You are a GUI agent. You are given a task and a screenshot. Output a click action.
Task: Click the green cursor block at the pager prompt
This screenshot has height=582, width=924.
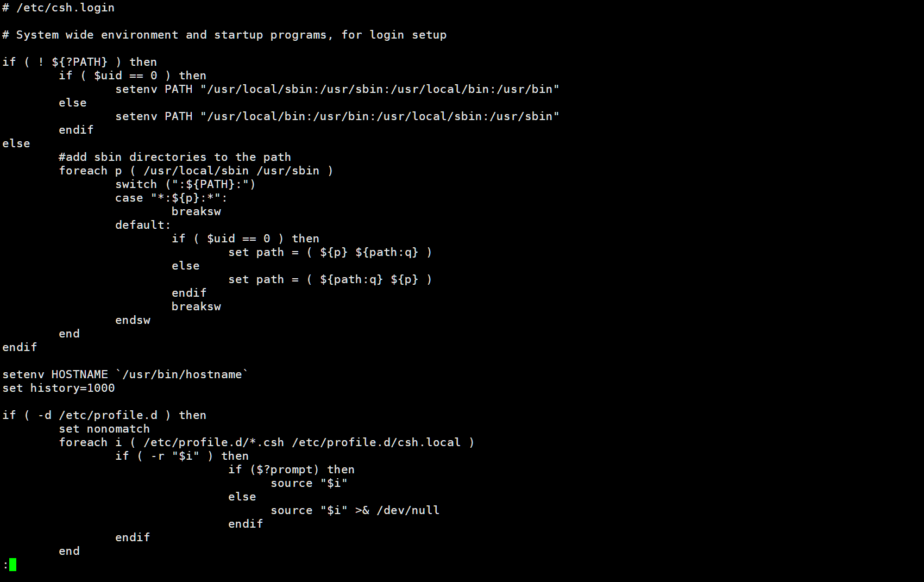pyautogui.click(x=12, y=565)
